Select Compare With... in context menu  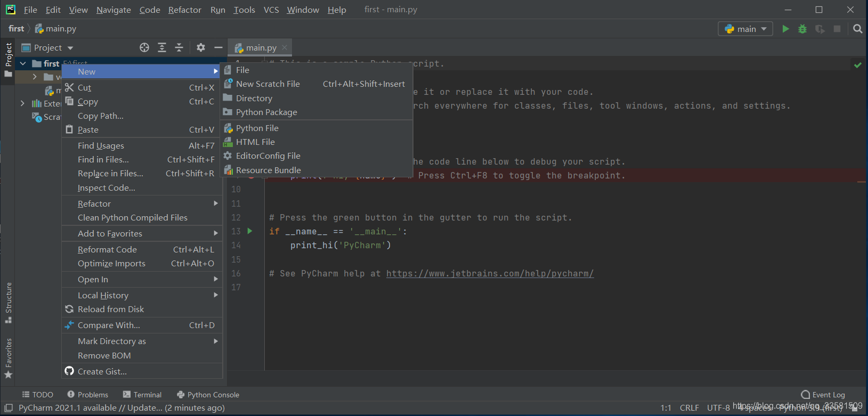coord(142,325)
